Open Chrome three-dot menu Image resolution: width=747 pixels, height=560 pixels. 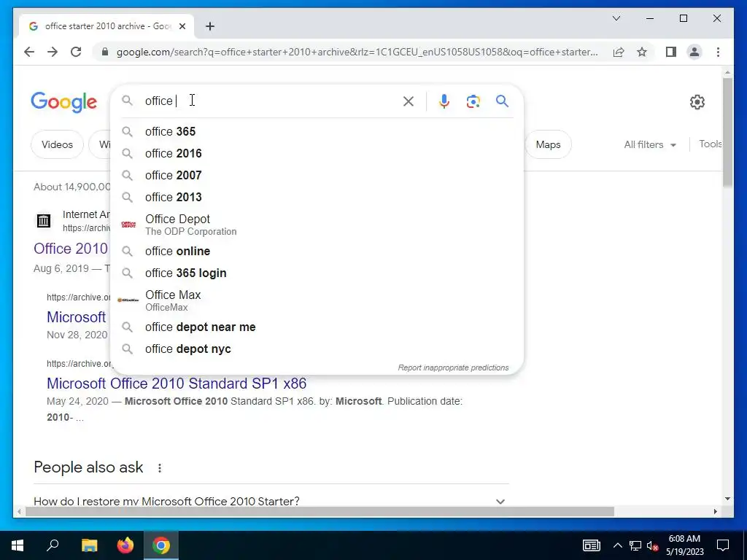point(718,52)
